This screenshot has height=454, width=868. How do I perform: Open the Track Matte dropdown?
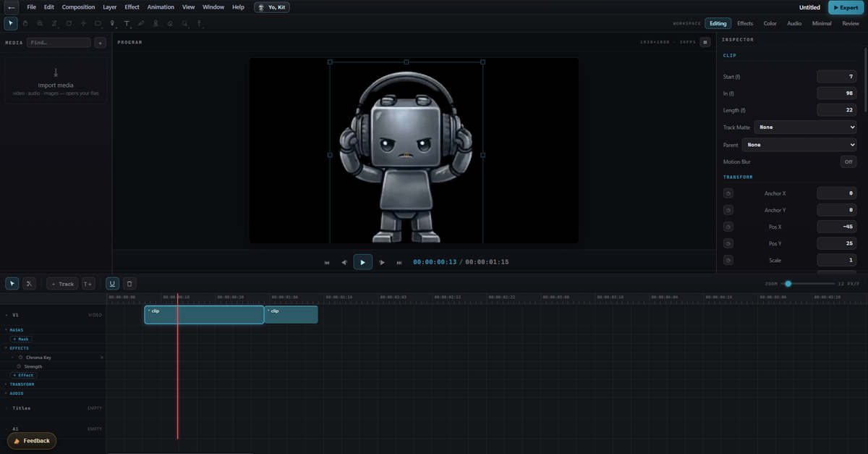click(805, 127)
